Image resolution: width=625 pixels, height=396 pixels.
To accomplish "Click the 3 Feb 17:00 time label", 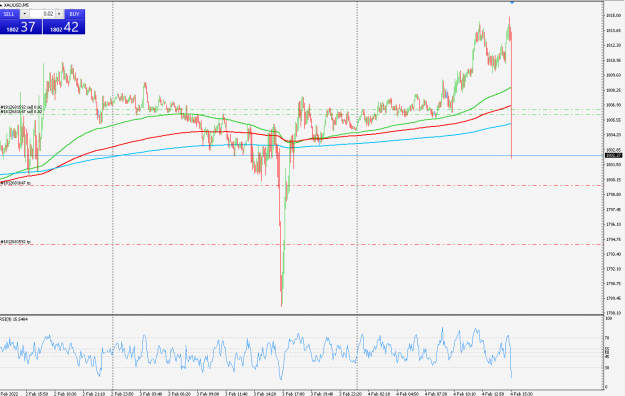I will [293, 394].
